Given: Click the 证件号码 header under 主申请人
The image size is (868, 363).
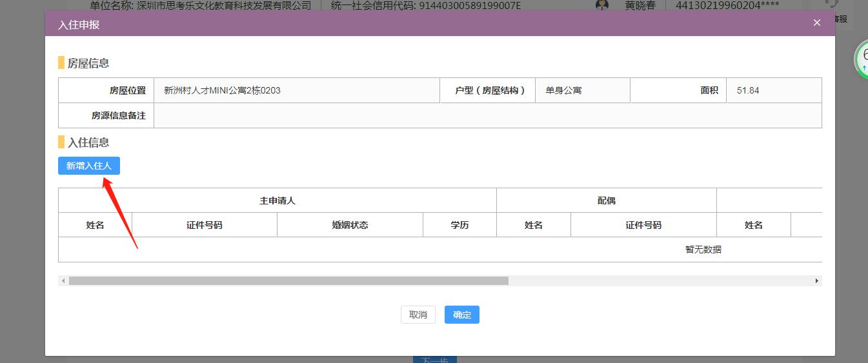Looking at the screenshot, I should pyautogui.click(x=205, y=225).
